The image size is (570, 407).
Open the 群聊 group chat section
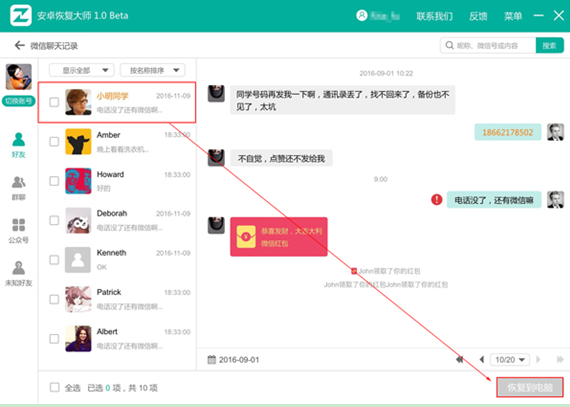(19, 188)
